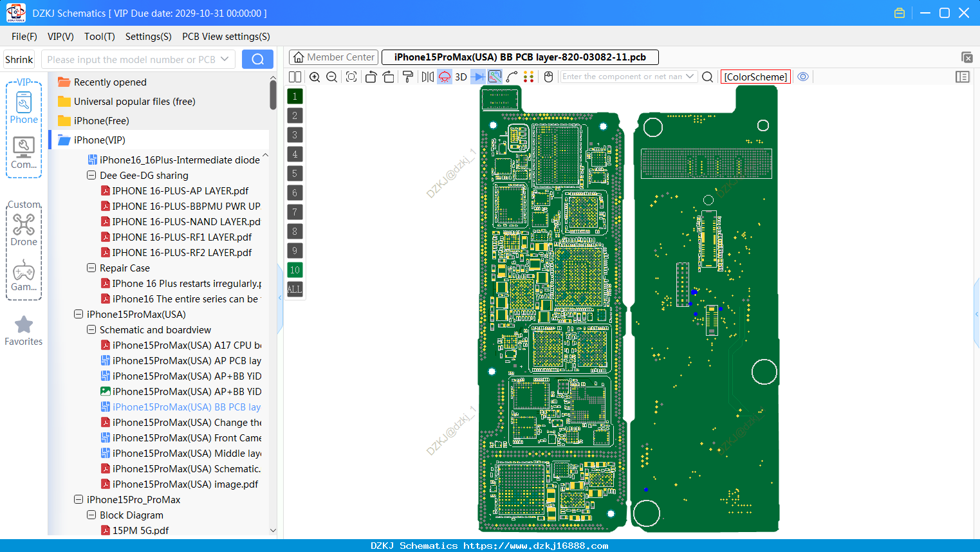Image resolution: width=980 pixels, height=552 pixels.
Task: Collapse the Dee Gee-DG sharing node
Action: [x=91, y=175]
